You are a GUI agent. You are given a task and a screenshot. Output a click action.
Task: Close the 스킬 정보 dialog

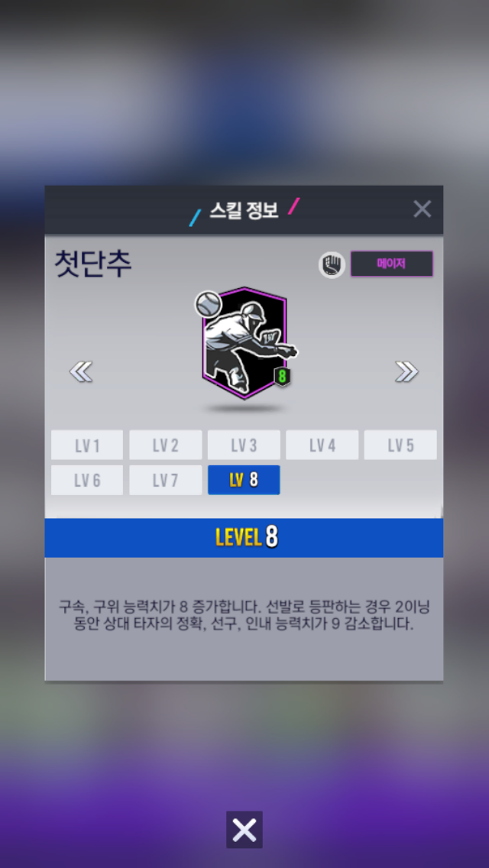422,209
